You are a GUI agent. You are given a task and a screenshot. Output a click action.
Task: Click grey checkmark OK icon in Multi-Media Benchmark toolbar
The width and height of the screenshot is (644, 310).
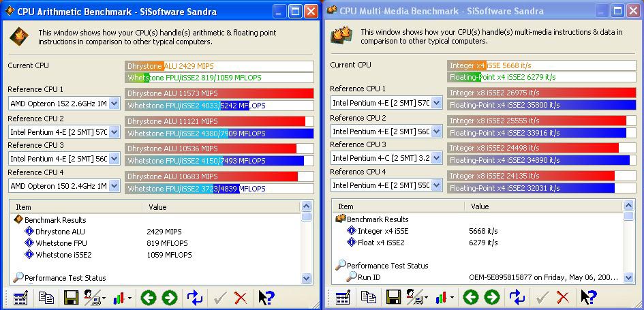pos(542,297)
